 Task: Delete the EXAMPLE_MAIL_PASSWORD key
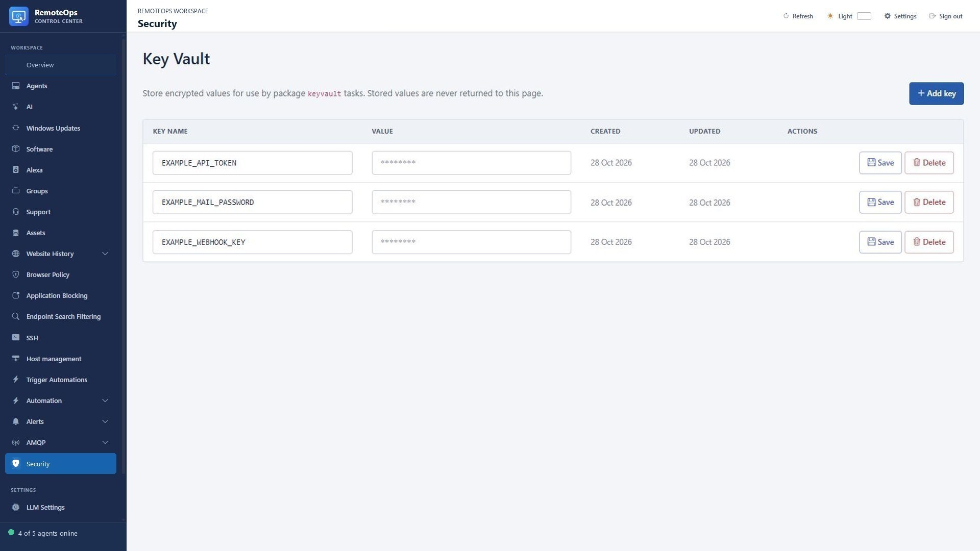pyautogui.click(x=929, y=202)
